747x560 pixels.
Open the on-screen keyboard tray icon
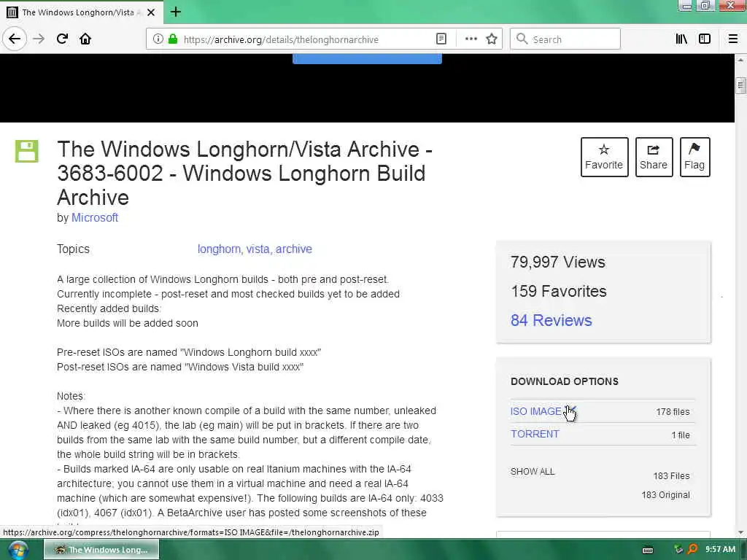[648, 550]
